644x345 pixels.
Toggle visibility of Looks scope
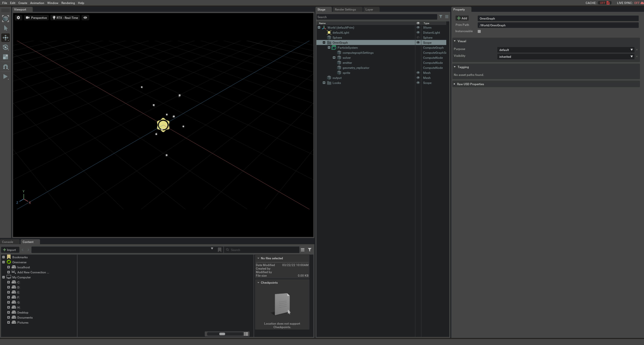coord(418,83)
